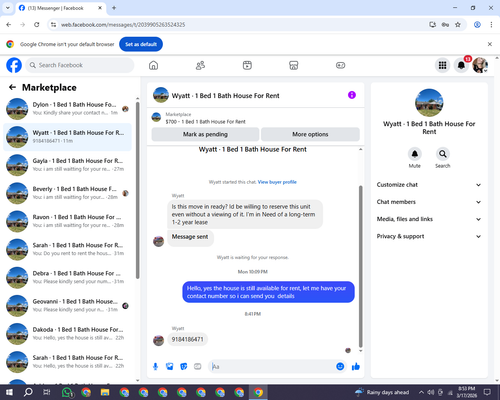This screenshot has width=500, height=400.
Task: Choose a sticker icon
Action: [x=184, y=367]
